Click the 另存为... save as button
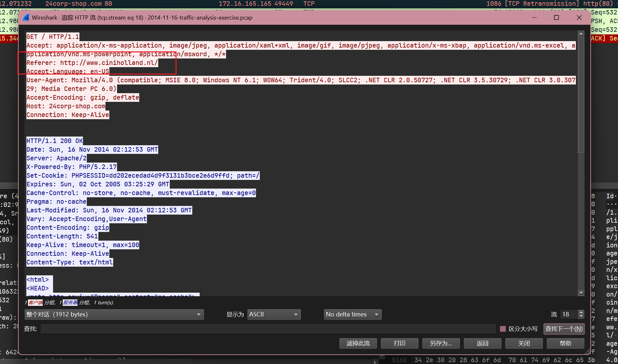The width and height of the screenshot is (618, 364). click(x=441, y=343)
